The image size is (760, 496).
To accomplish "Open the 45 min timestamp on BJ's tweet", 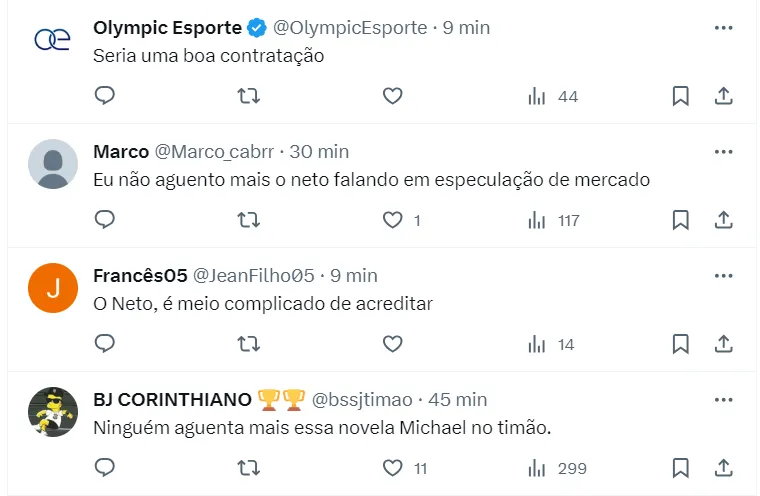I will [458, 400].
